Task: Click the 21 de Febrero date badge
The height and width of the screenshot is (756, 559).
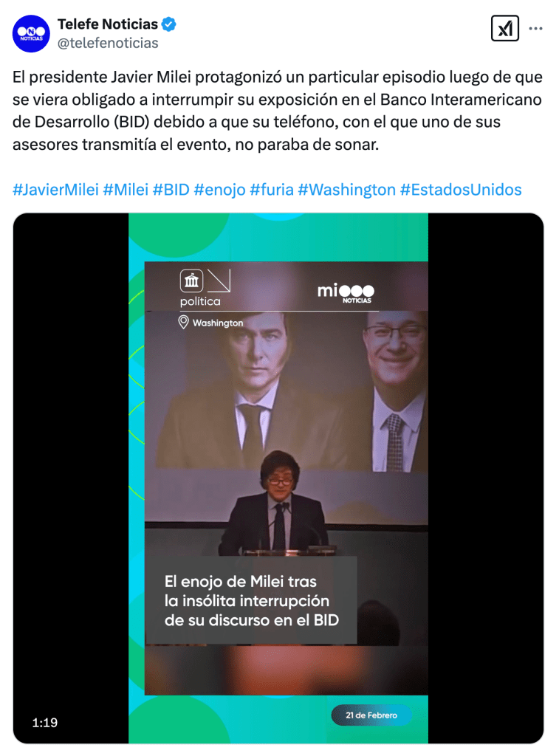Action: pyautogui.click(x=371, y=715)
